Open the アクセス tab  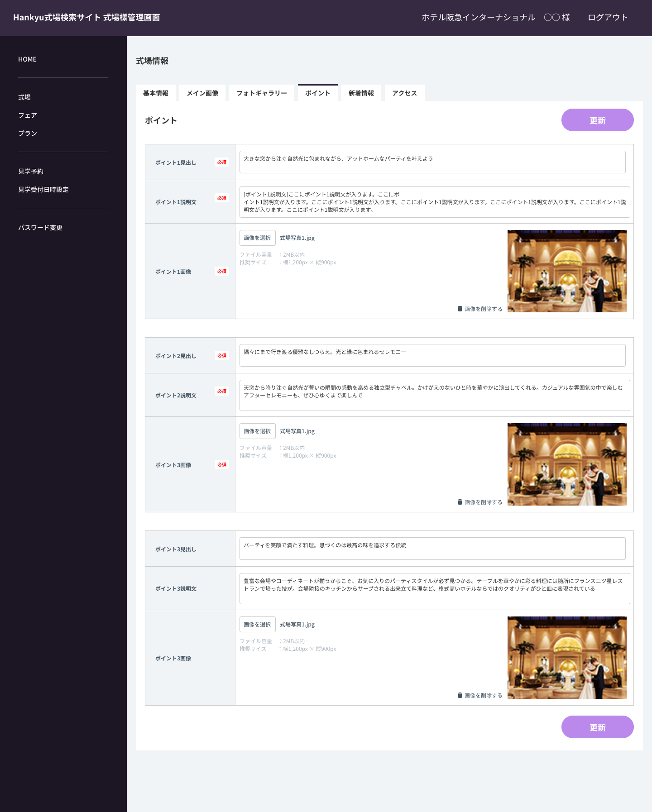click(404, 93)
